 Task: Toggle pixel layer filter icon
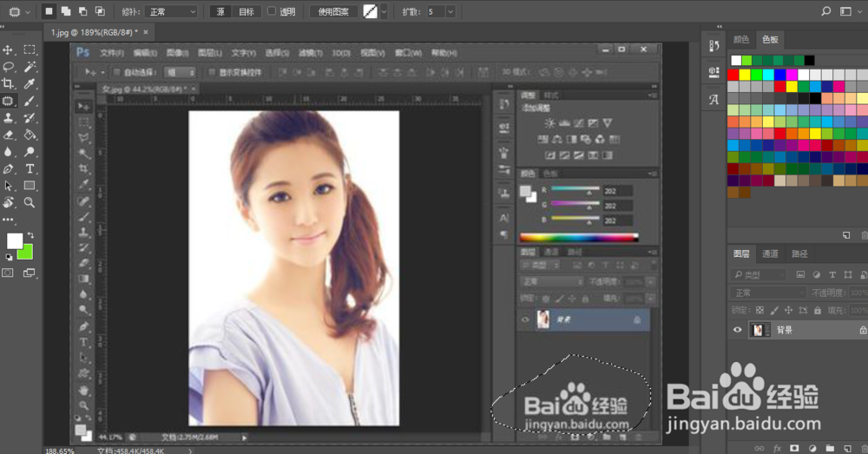(x=800, y=274)
